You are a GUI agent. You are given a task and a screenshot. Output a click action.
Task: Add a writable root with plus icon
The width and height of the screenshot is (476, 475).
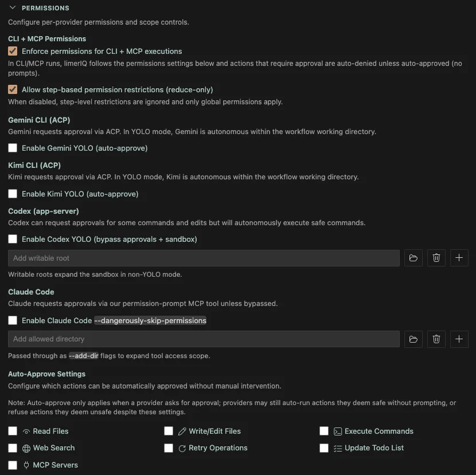pyautogui.click(x=459, y=258)
